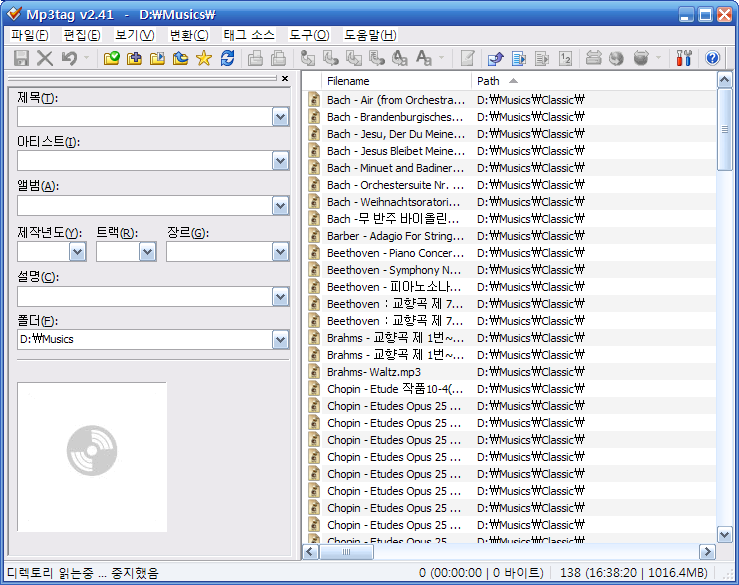Click the freedb tag source icon
This screenshot has width=739, height=585.
593,58
